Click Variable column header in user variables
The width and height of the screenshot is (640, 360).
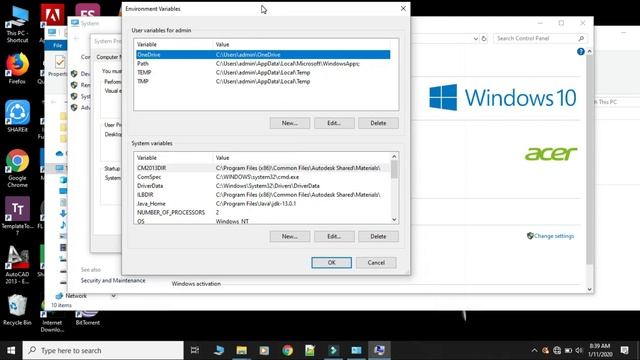click(x=173, y=44)
